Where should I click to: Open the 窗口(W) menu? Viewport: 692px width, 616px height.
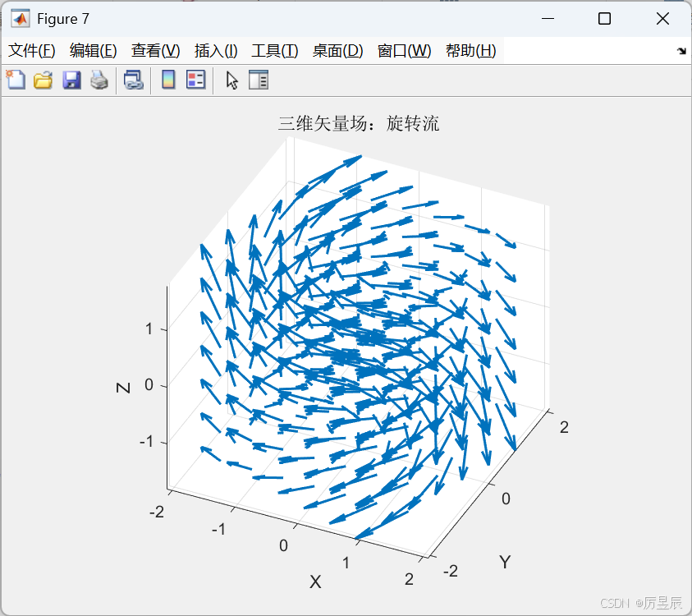[x=404, y=51]
